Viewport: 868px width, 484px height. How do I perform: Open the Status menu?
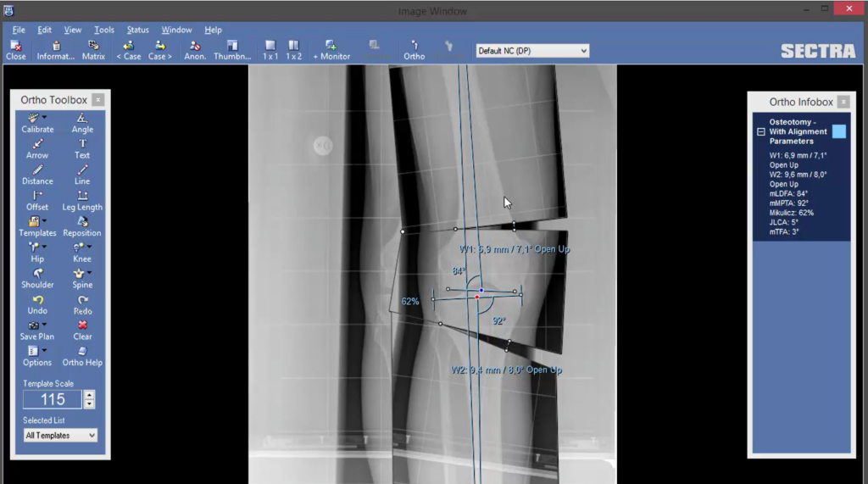pos(138,30)
